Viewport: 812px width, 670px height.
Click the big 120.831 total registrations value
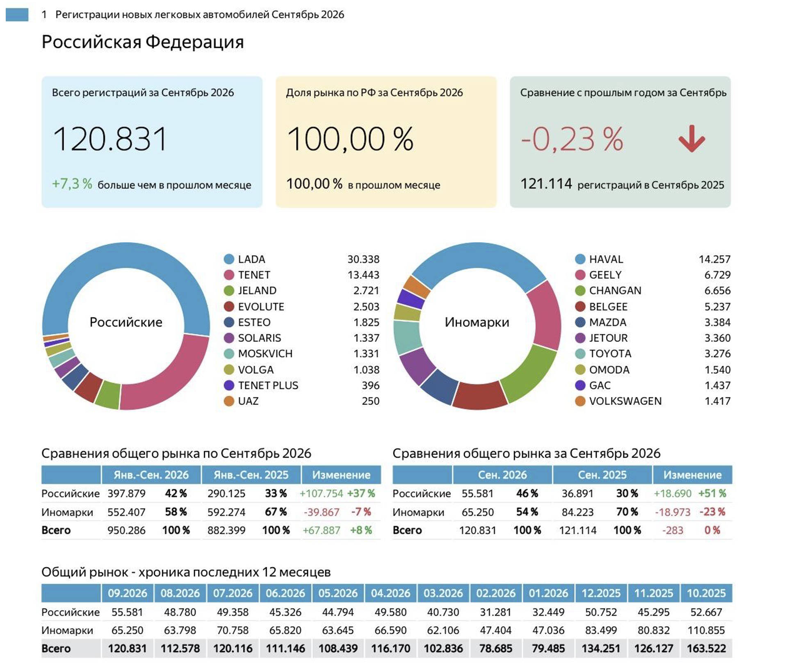[110, 139]
